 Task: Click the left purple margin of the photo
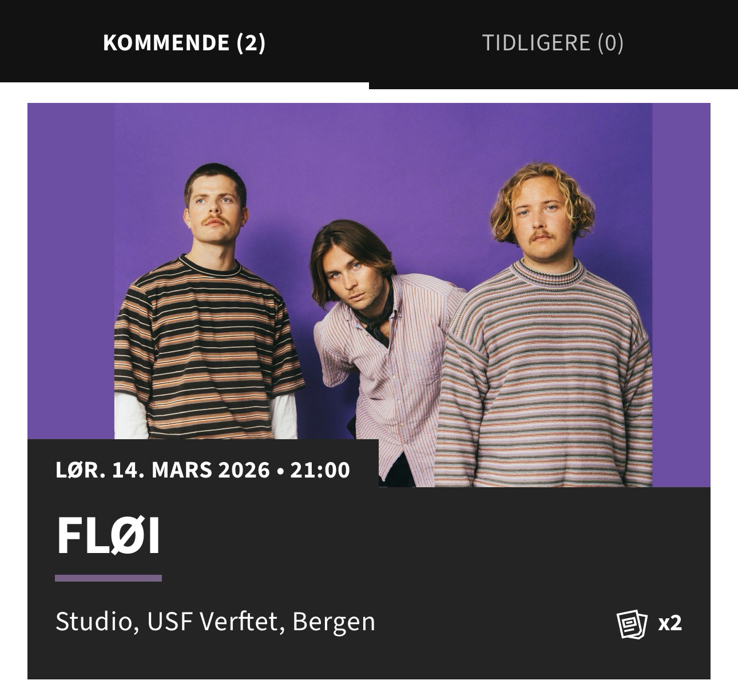click(71, 271)
